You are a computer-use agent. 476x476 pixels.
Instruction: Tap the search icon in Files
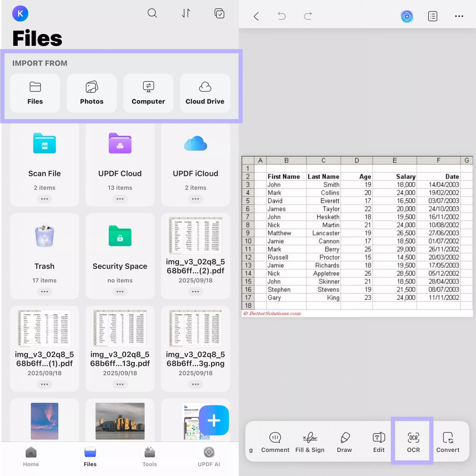coord(152,13)
